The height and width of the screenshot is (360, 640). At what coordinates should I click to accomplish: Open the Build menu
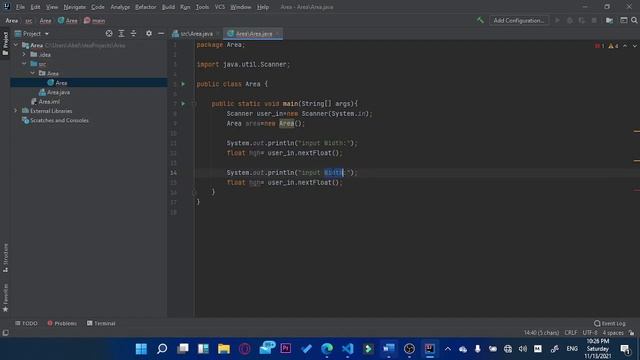click(168, 7)
